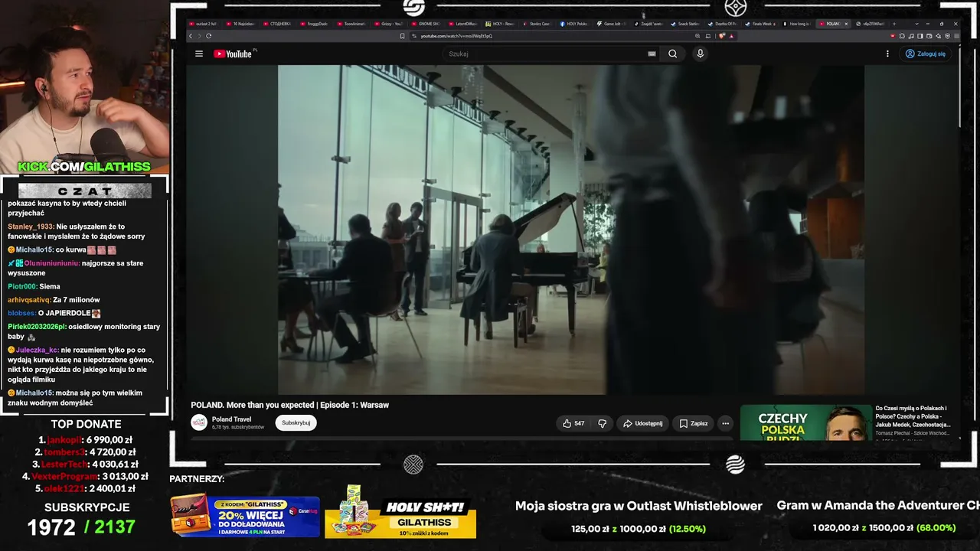This screenshot has width=980, height=551.
Task: Go back in browser history
Action: pos(191,36)
